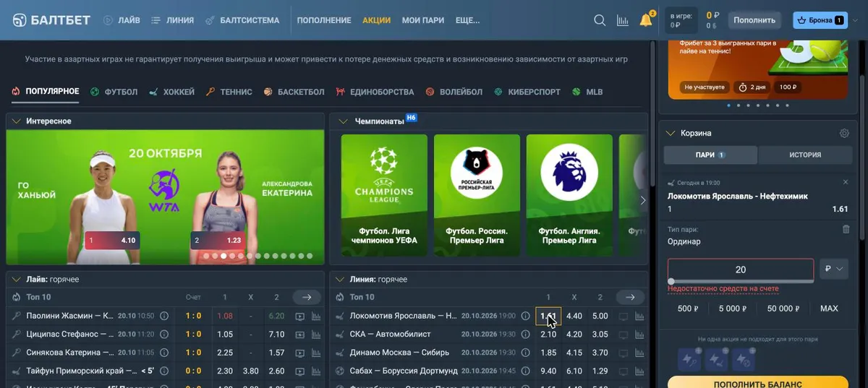This screenshot has height=388, width=868.
Task: Open the БАЛТСИСТЕМА section
Action: pos(242,20)
